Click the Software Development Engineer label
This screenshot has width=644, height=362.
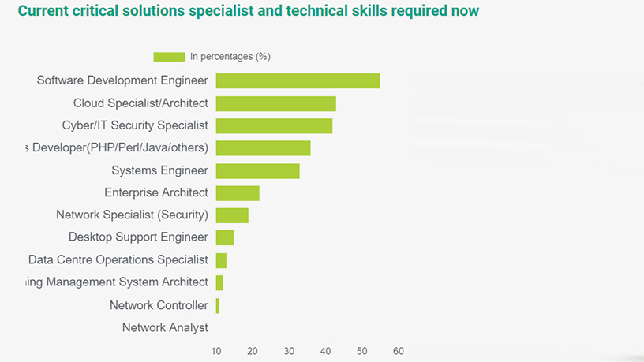(x=122, y=80)
